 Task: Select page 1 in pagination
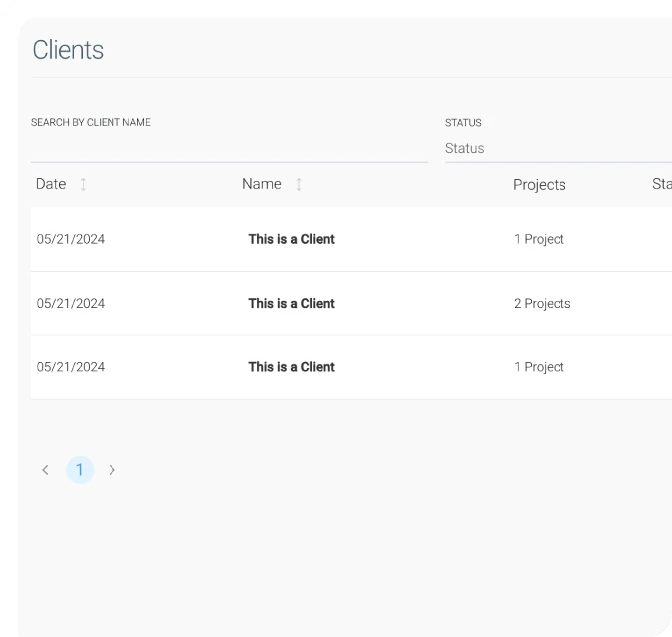[x=80, y=470]
